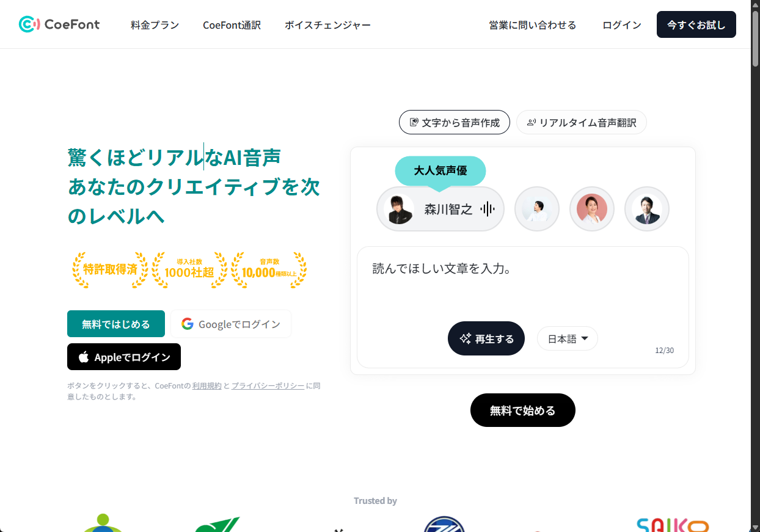Screen dimensions: 760x532
Task: Click the waveform icon beside 森川智之
Action: tap(487, 210)
